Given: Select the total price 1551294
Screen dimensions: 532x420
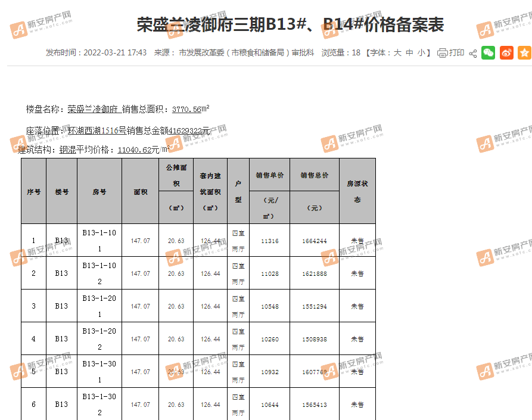Looking at the screenshot, I should coord(315,307).
